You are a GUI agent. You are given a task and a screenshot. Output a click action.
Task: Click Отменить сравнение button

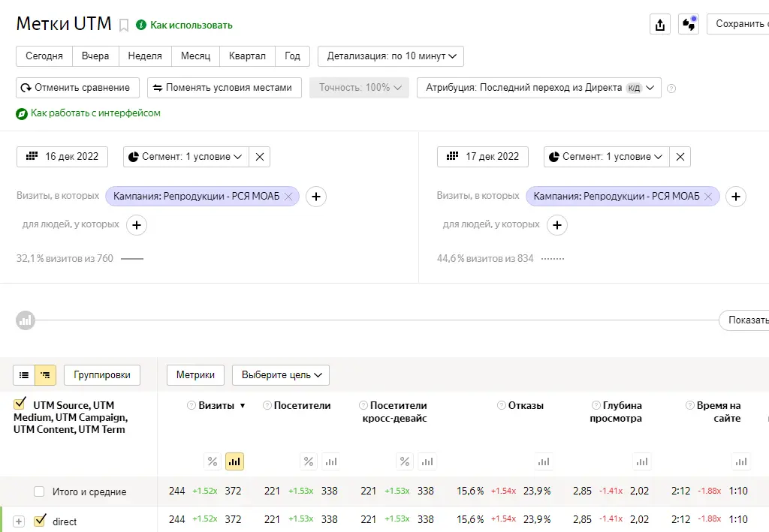78,88
